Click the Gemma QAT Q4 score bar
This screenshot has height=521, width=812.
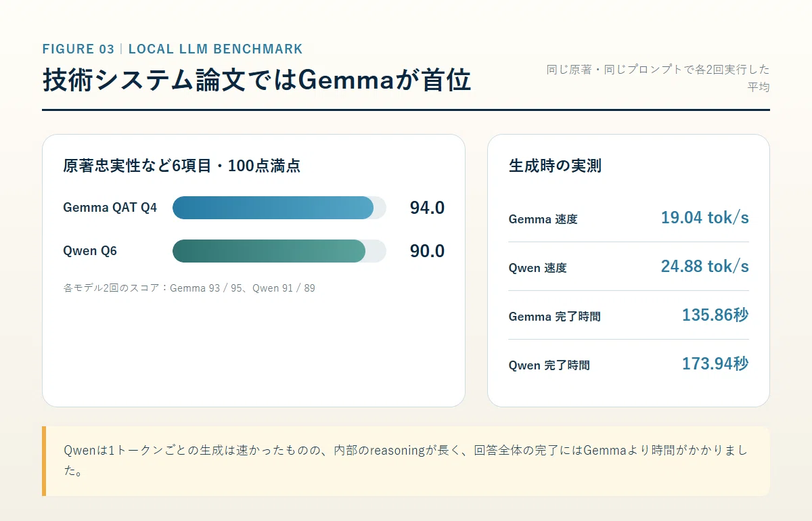pos(279,208)
